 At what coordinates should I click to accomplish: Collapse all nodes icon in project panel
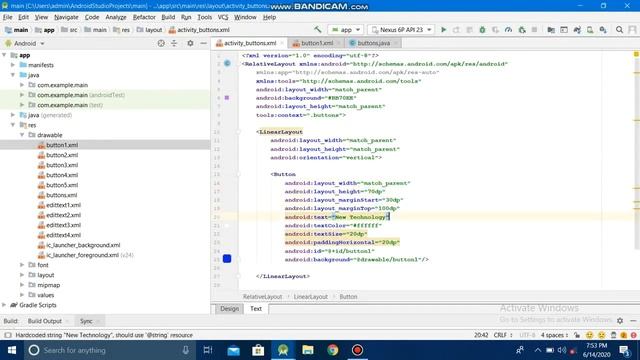click(174, 43)
